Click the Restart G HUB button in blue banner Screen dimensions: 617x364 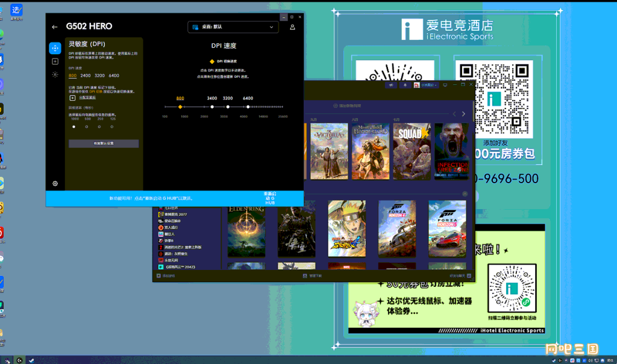point(270,198)
